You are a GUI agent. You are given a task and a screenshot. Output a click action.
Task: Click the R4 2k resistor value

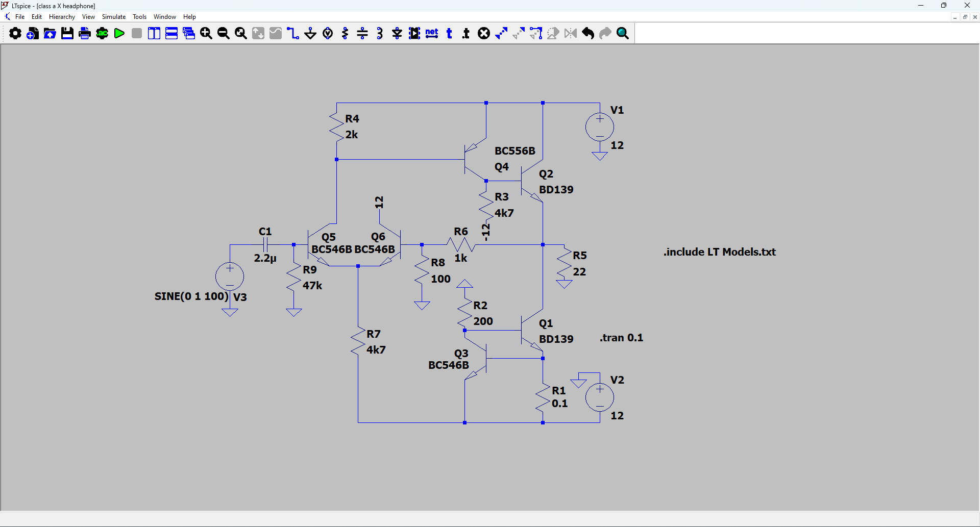pyautogui.click(x=352, y=135)
